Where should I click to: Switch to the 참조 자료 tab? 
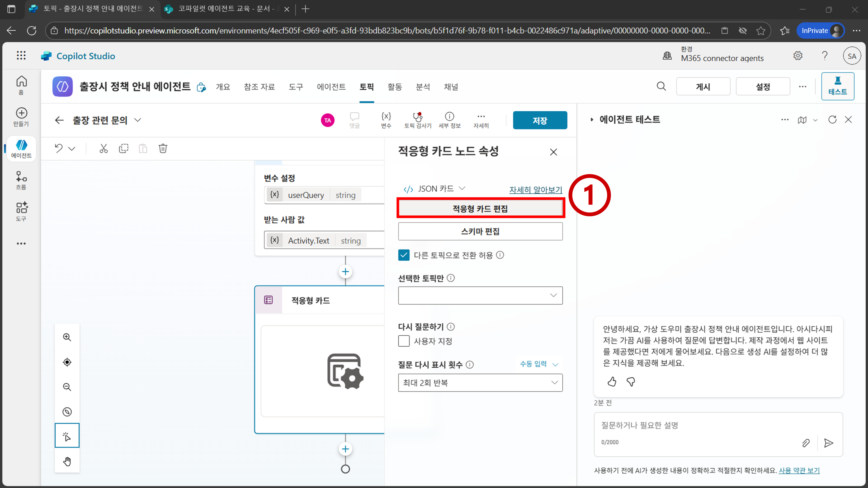pos(259,87)
